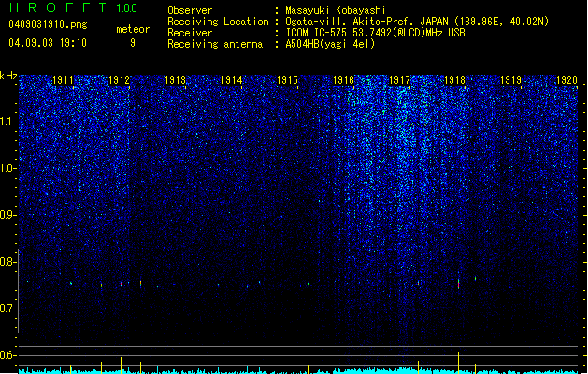The width and height of the screenshot is (588, 374).
Task: Click observer name Masayuki Kobayashi
Action: point(336,10)
